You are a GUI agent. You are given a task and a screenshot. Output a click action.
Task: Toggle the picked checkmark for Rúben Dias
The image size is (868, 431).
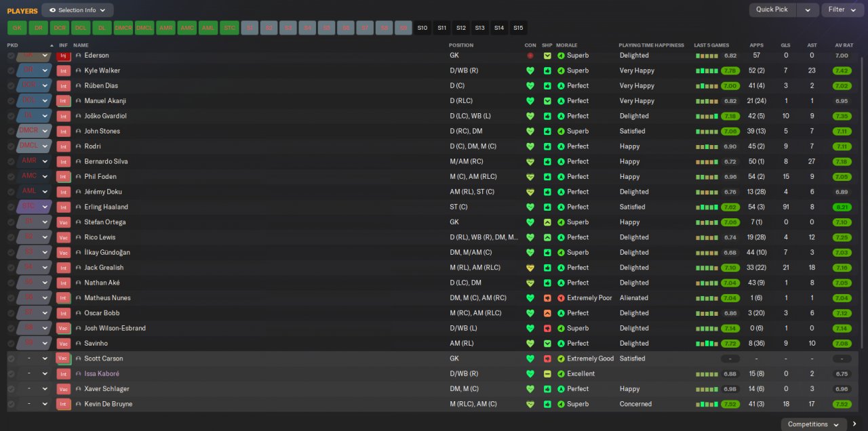(11, 86)
